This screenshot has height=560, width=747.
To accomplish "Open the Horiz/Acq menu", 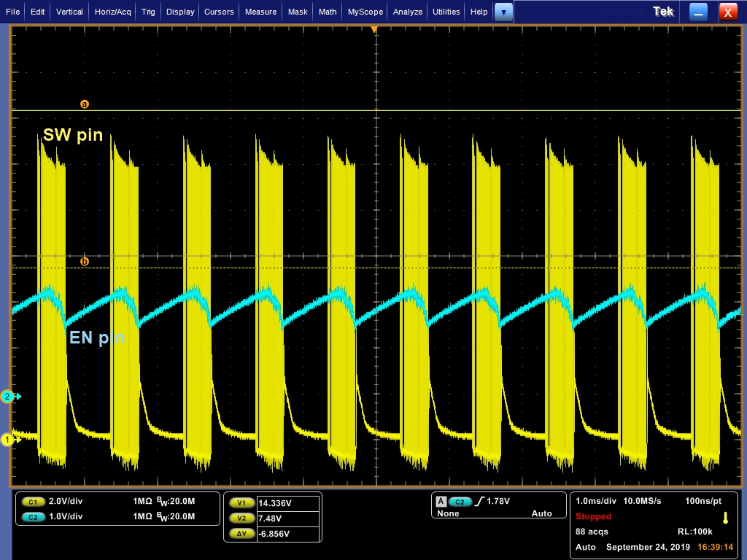I will (x=113, y=12).
